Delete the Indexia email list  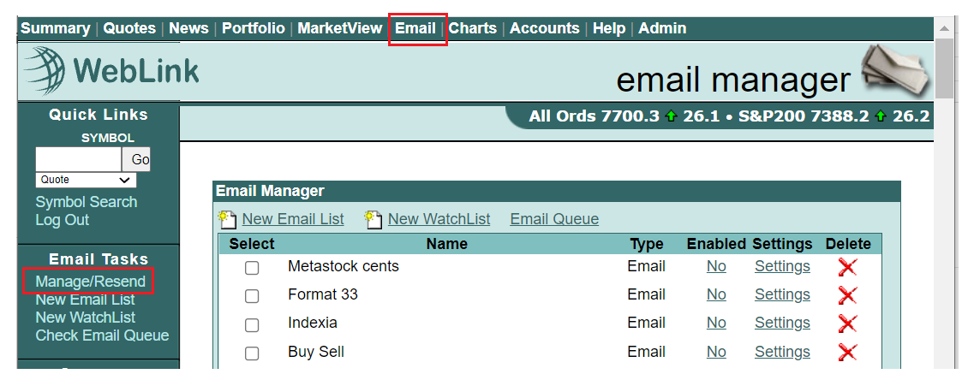click(847, 324)
